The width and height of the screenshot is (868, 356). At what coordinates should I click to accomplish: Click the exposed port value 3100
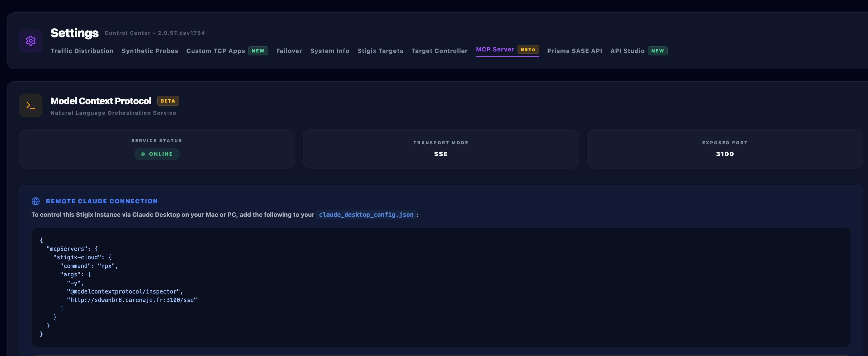click(725, 154)
